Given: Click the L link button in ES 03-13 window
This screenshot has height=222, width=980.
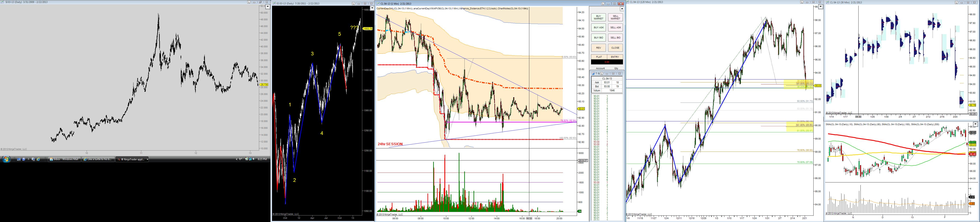Looking at the screenshot, I should pyautogui.click(x=353, y=3).
